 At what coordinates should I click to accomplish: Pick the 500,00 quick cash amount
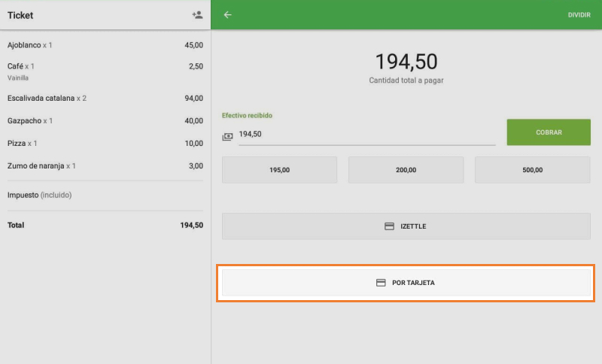pos(532,170)
